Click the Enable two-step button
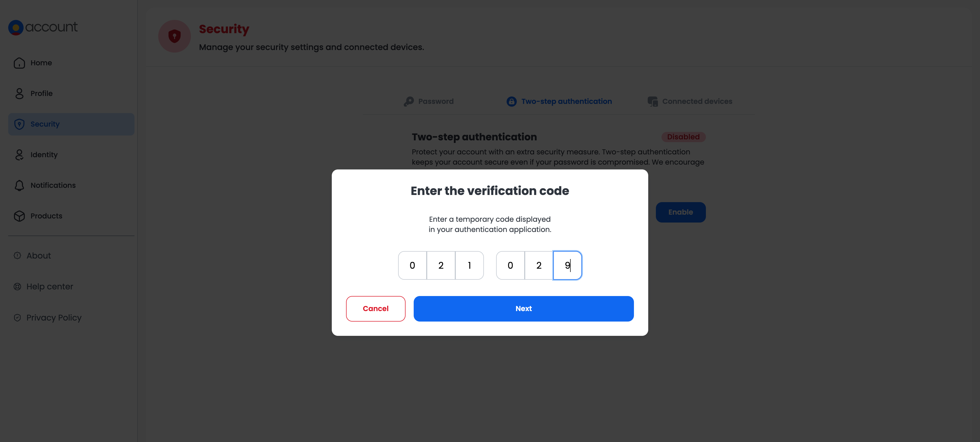This screenshot has height=442, width=980. point(681,212)
